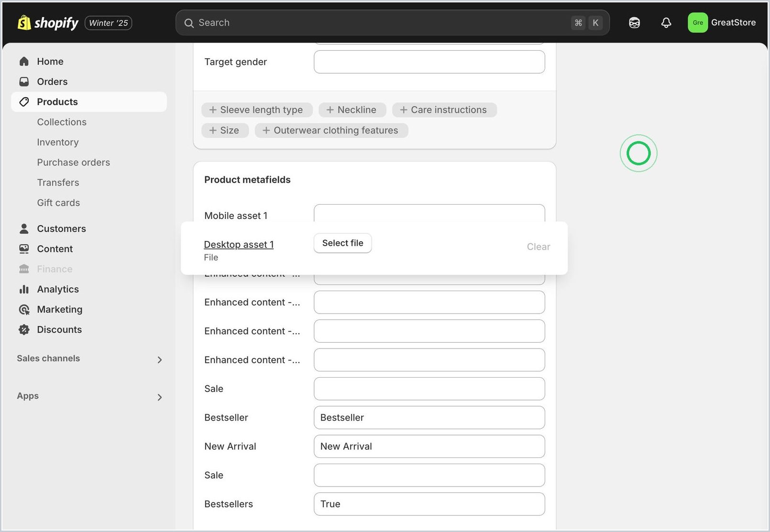Open Gift cards page

tap(58, 203)
